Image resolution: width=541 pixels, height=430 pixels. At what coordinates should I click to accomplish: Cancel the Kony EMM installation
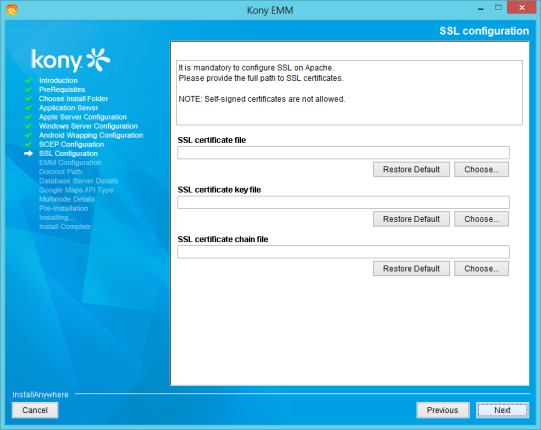(x=35, y=410)
